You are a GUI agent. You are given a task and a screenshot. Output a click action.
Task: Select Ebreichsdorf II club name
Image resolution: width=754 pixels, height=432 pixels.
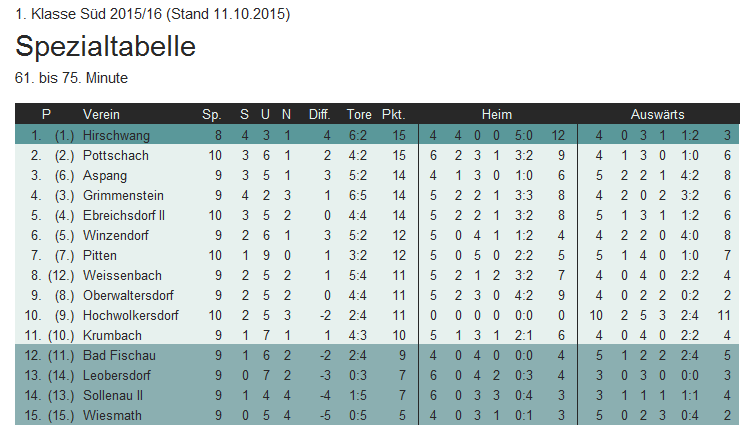(124, 216)
